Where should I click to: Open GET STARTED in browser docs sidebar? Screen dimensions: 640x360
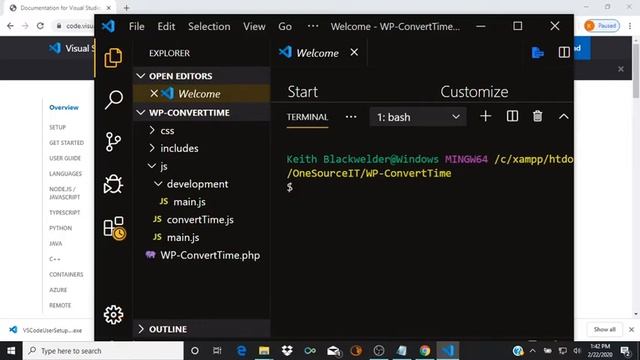coord(66,142)
